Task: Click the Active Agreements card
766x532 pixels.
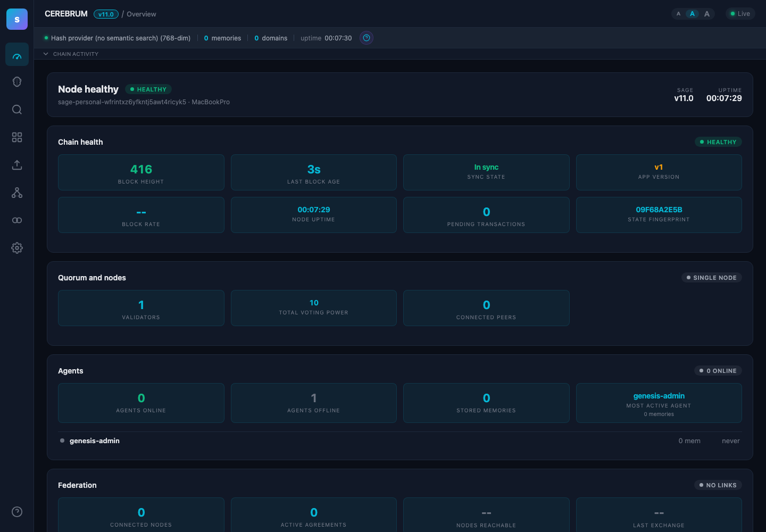Action: (314, 515)
